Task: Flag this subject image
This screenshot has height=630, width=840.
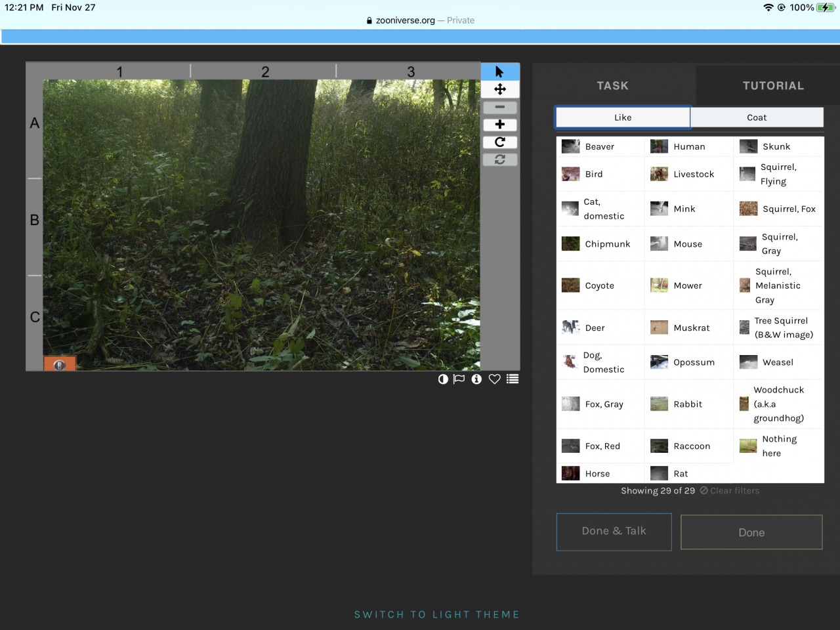Action: click(x=459, y=379)
